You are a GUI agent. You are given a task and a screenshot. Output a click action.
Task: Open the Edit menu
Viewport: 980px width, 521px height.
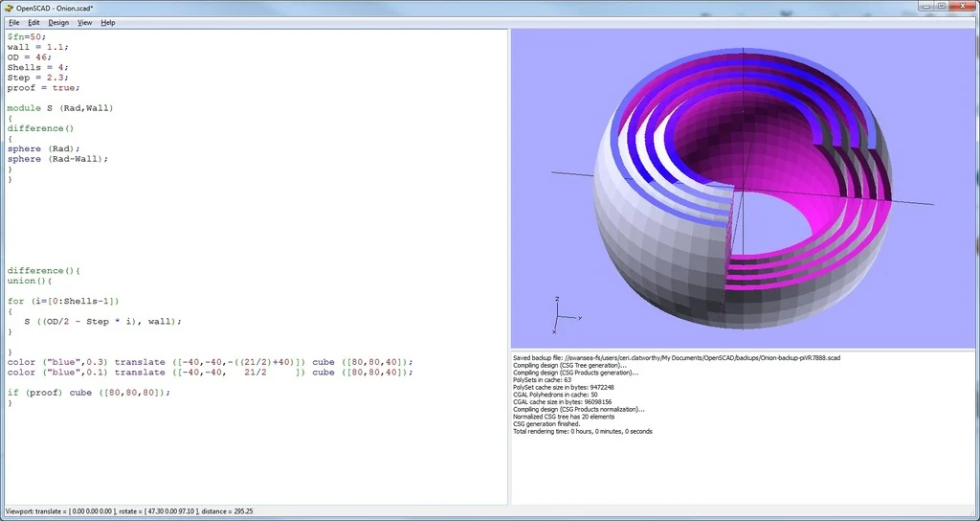[x=33, y=23]
